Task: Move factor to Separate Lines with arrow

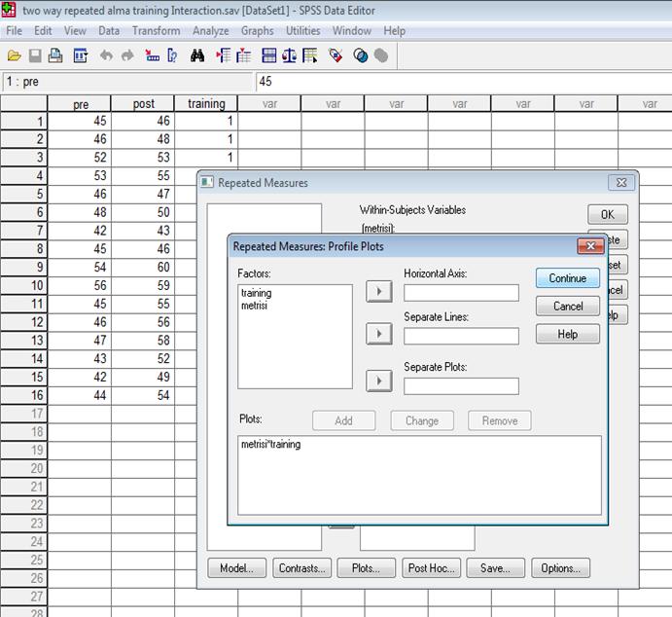Action: click(379, 334)
